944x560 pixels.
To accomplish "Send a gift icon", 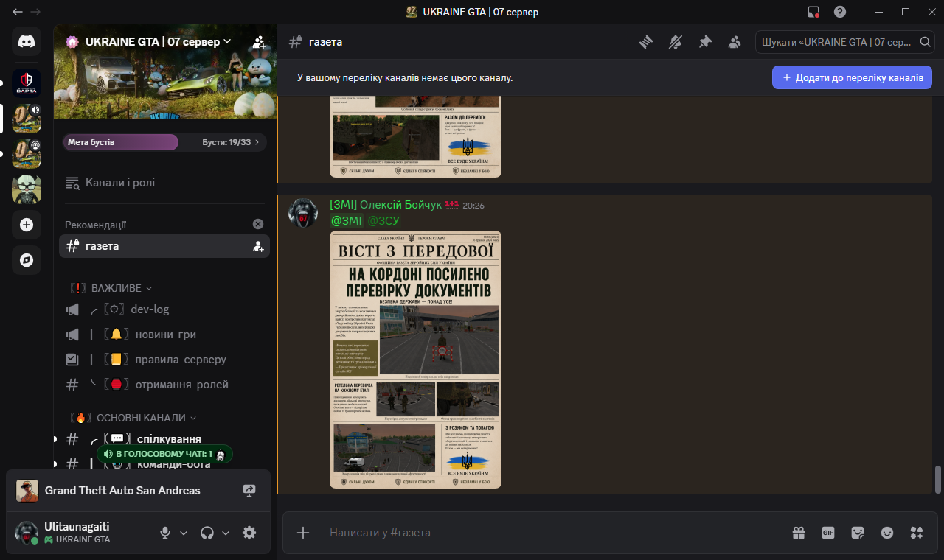I will pyautogui.click(x=798, y=533).
